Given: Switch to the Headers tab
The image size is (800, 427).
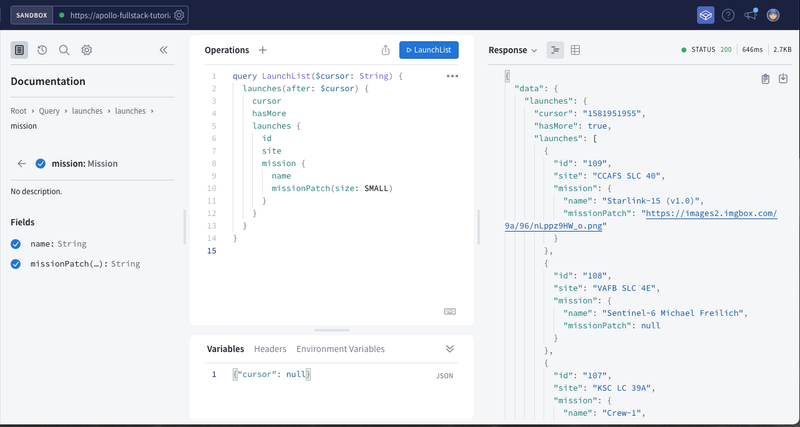Looking at the screenshot, I should [x=270, y=349].
